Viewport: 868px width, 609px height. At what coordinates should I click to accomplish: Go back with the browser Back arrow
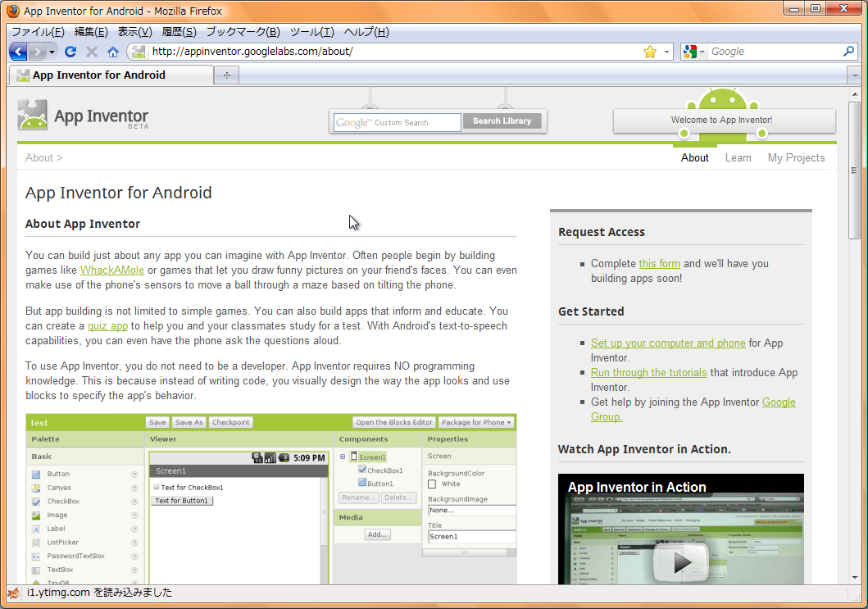[x=18, y=52]
